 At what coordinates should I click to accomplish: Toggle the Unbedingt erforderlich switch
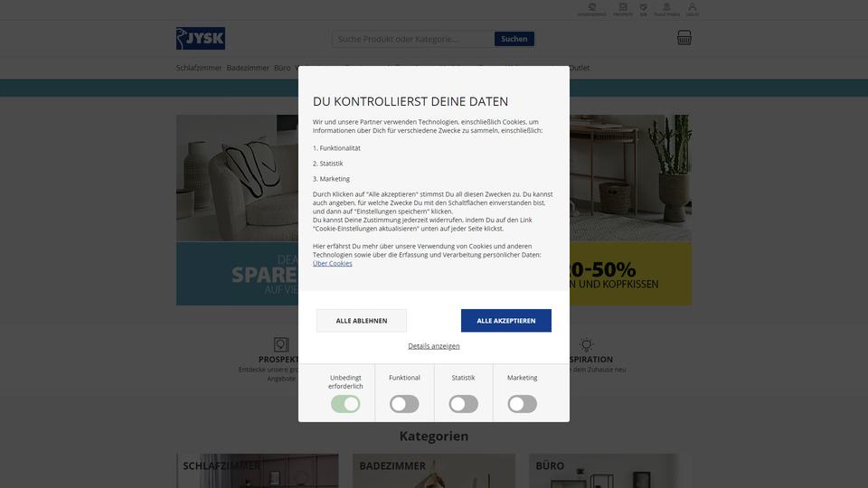point(345,404)
